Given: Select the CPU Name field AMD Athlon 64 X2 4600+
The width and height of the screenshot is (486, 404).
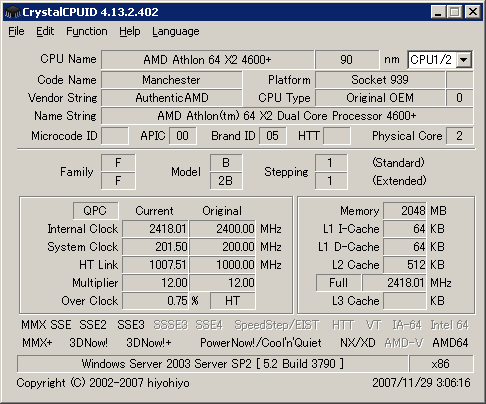Looking at the screenshot, I should click(207, 60).
